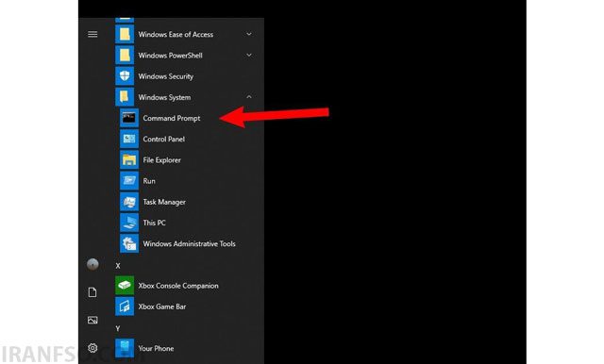Open Settings gear in Start sidebar
This screenshot has height=364, width=604.
[92, 348]
